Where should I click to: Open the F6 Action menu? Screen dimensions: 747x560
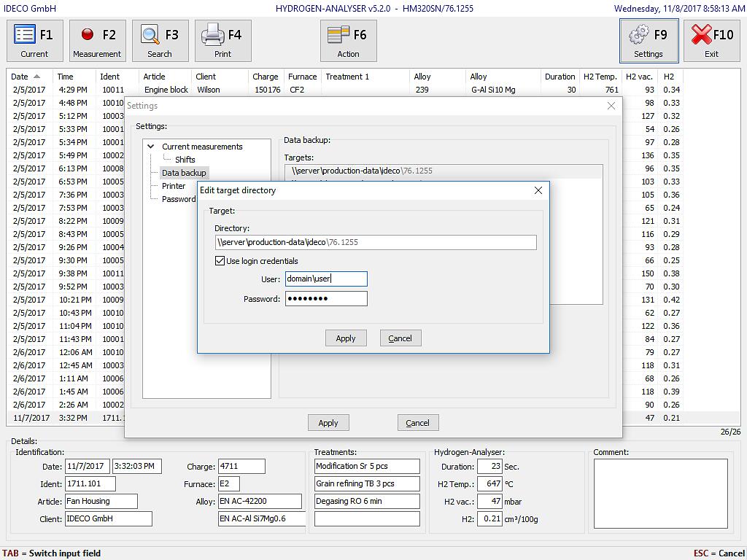pyautogui.click(x=348, y=41)
